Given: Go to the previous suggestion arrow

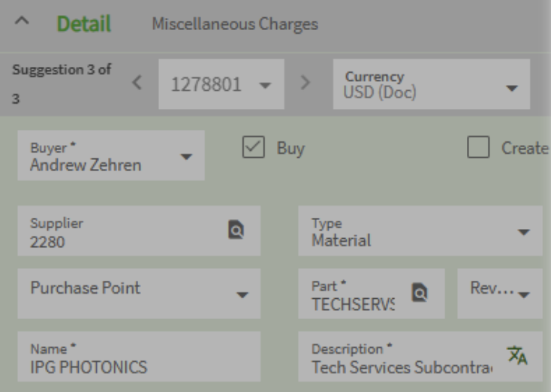Looking at the screenshot, I should (x=137, y=83).
